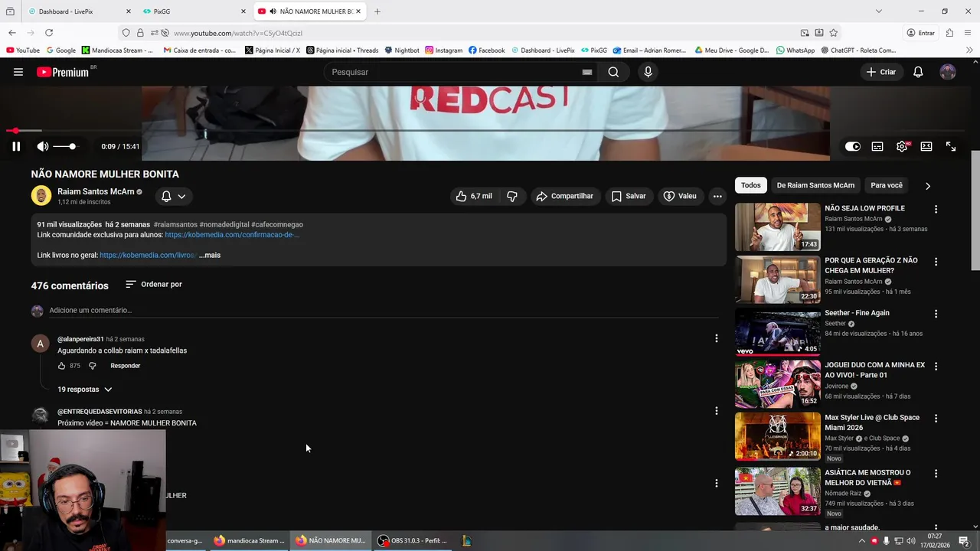980x551 pixels.
Task: Pause the video playback
Action: 16,146
